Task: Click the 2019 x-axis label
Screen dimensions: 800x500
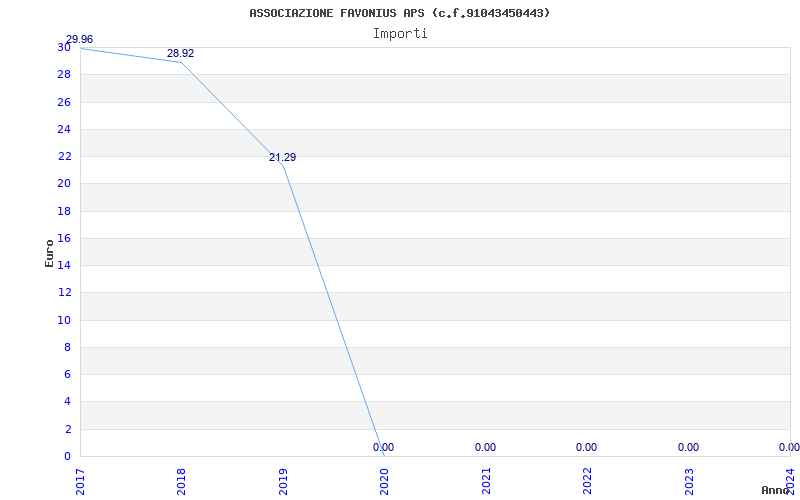Action: (x=283, y=482)
